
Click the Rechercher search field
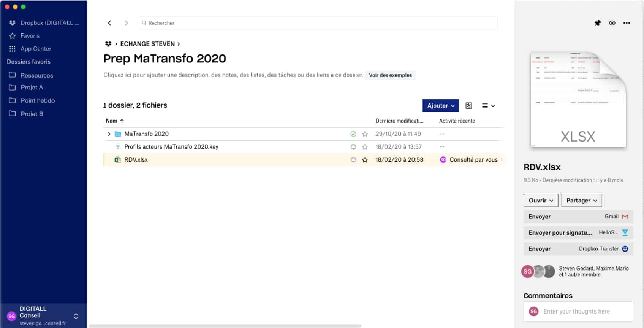click(x=318, y=23)
